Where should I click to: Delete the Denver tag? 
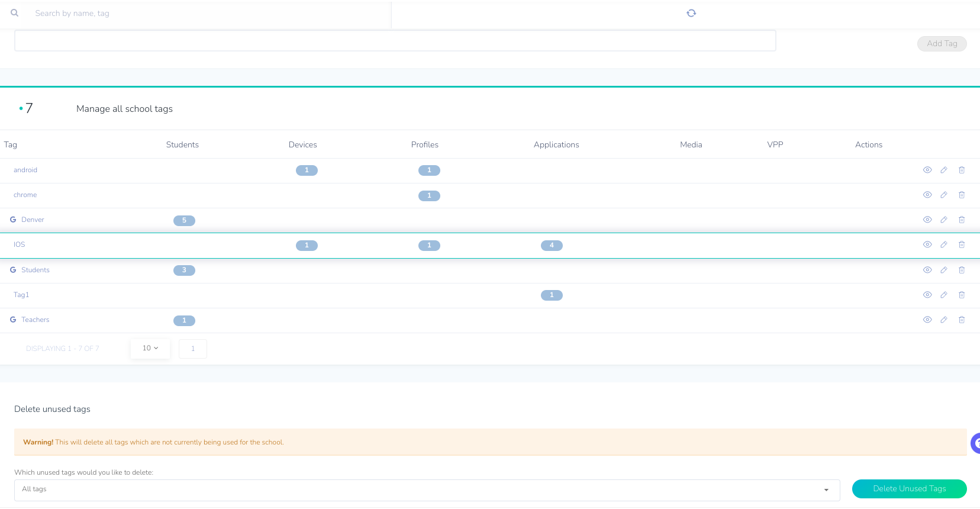(x=962, y=220)
